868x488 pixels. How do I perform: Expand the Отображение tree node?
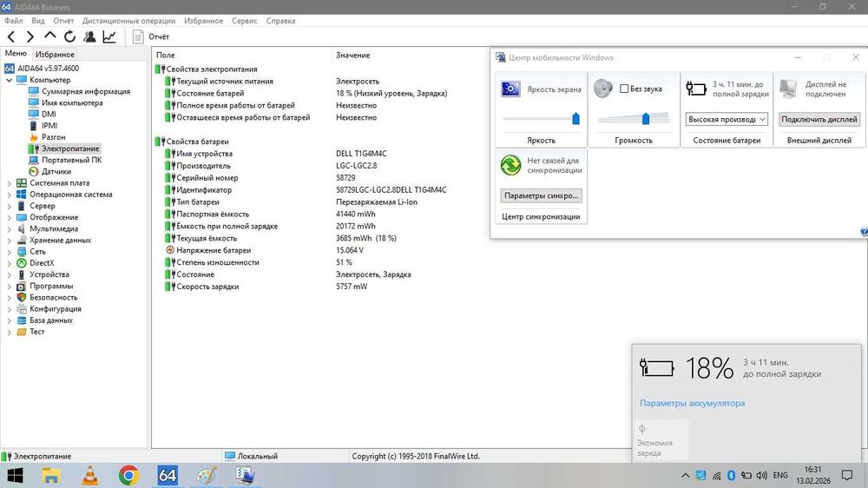pyautogui.click(x=9, y=218)
